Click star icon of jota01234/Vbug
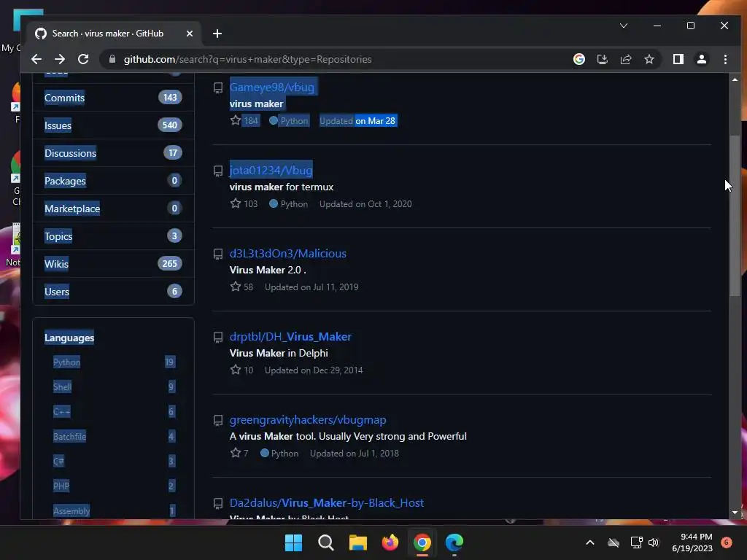 point(236,204)
